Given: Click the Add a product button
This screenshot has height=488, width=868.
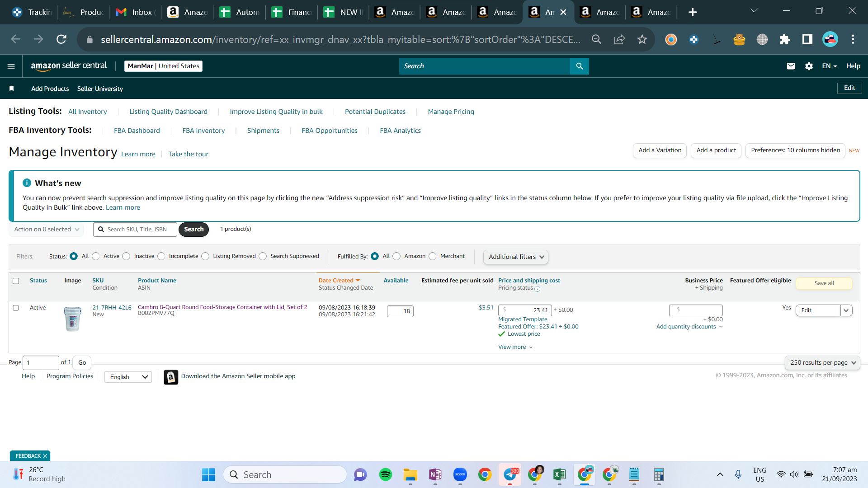Looking at the screenshot, I should (x=716, y=150).
